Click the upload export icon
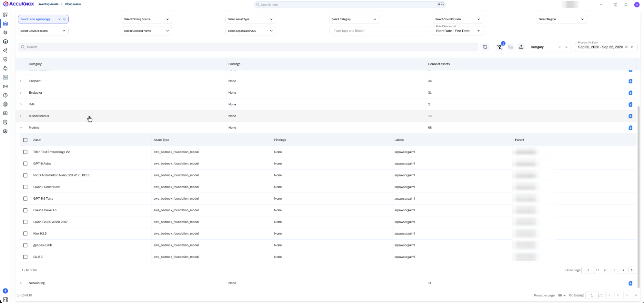This screenshot has height=303, width=644. pos(521,47)
